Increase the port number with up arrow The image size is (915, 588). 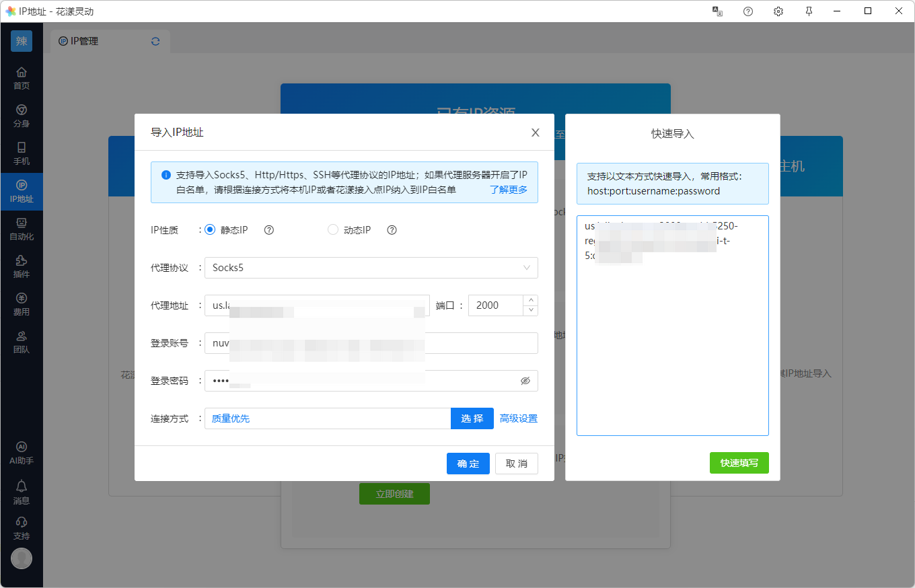(531, 301)
